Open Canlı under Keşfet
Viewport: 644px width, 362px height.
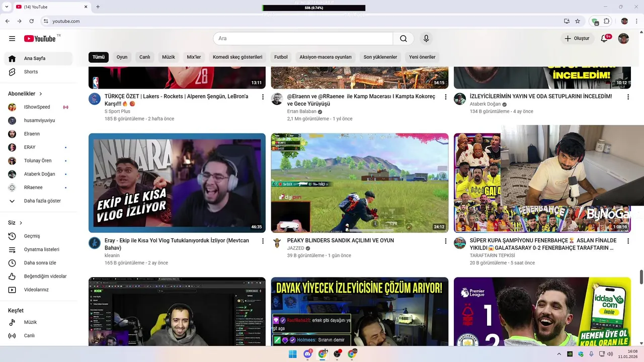click(x=38, y=335)
